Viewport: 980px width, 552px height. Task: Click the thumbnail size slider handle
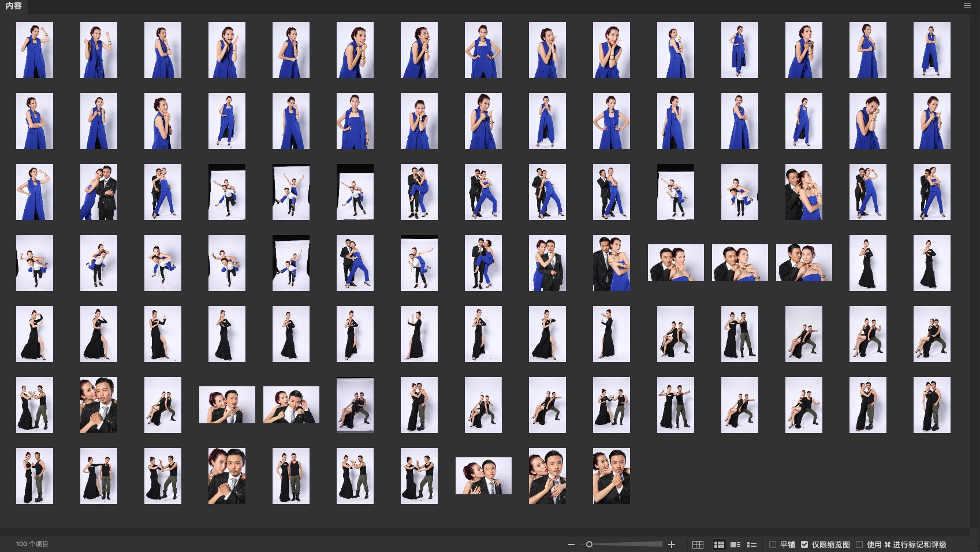[x=589, y=544]
